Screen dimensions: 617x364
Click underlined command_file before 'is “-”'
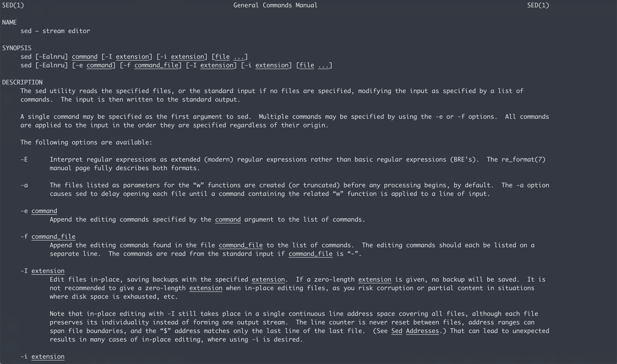pyautogui.click(x=311, y=254)
